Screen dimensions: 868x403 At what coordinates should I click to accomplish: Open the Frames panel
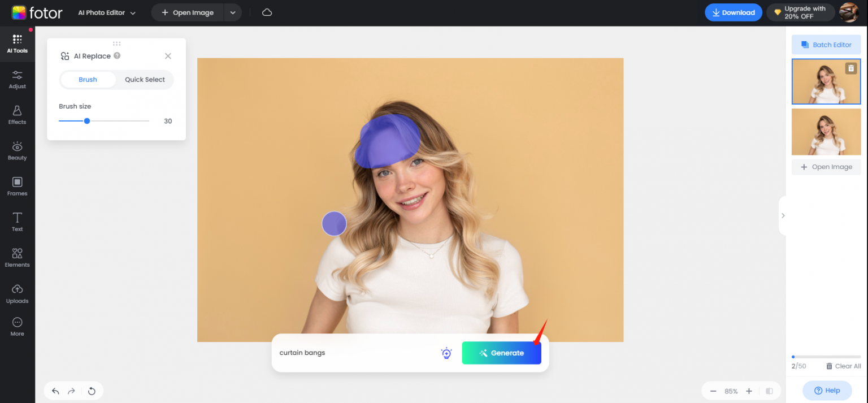click(17, 186)
